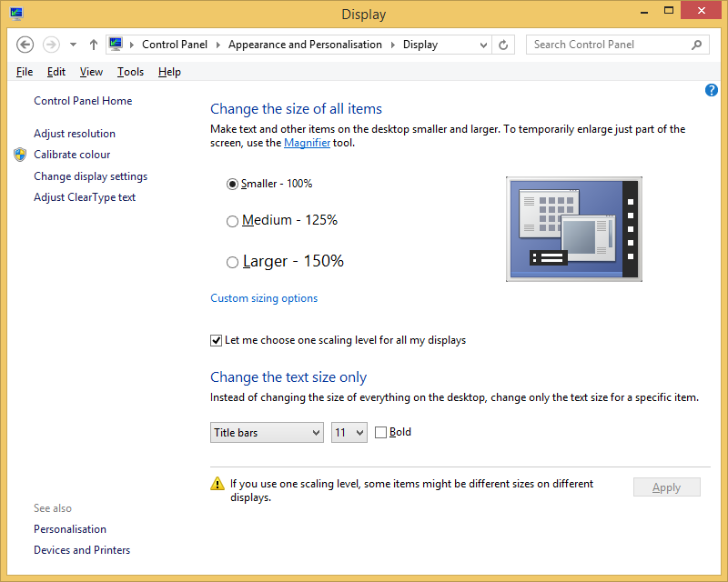Screen dimensions: 728x582
Task: Open the Edit menu
Action: 56,72
